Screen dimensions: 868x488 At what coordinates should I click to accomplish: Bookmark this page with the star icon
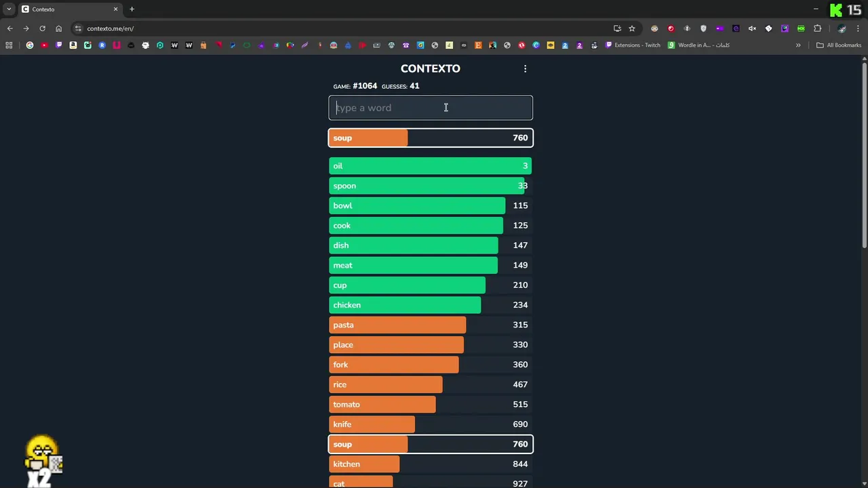pos(632,28)
